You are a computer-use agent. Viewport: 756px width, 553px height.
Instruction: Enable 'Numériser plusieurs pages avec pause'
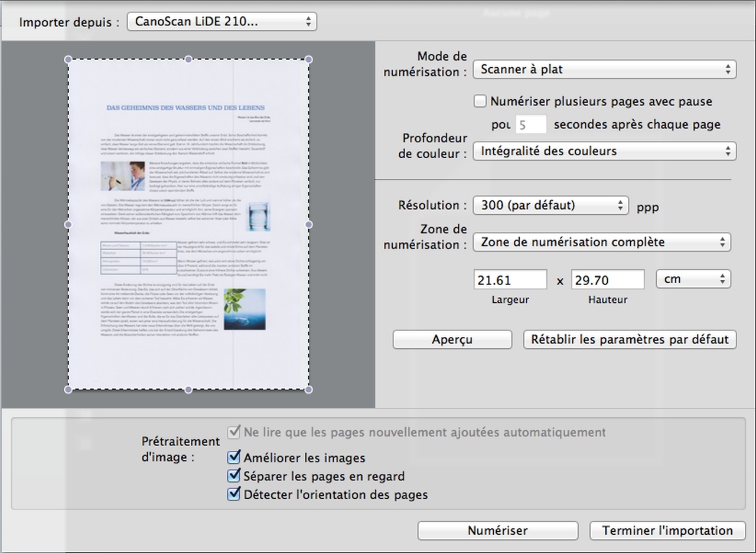coord(480,102)
